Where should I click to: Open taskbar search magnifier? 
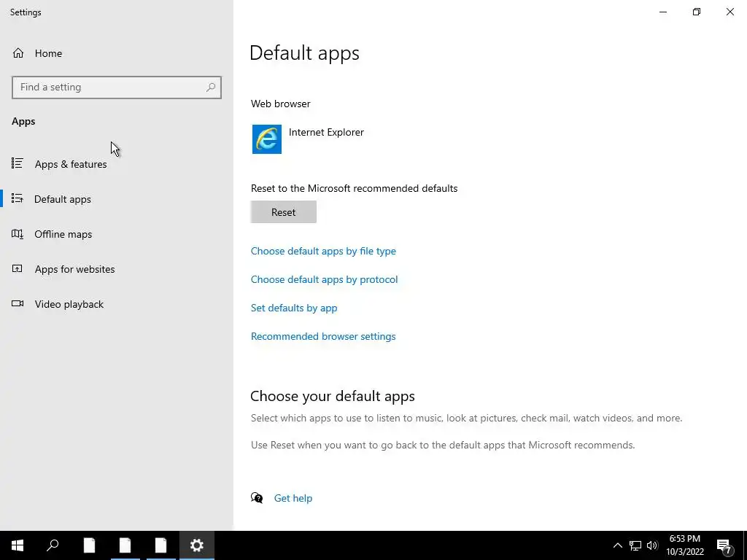(53, 545)
